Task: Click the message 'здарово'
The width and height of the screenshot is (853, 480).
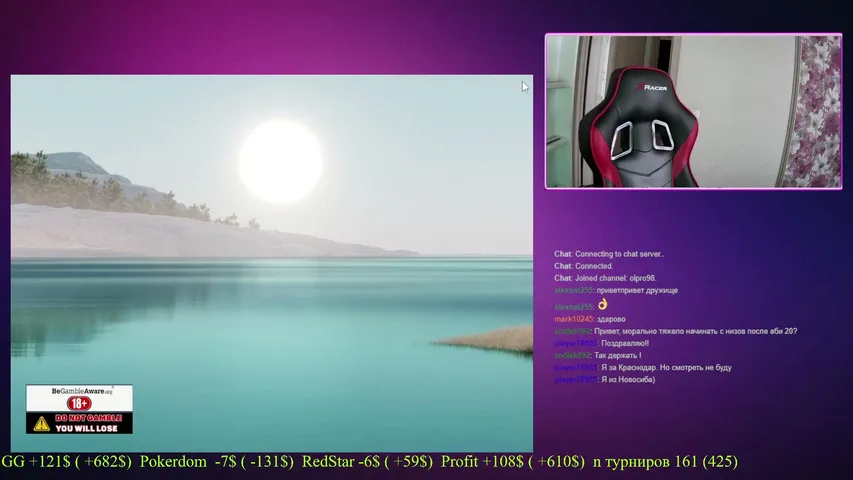Action: point(611,319)
